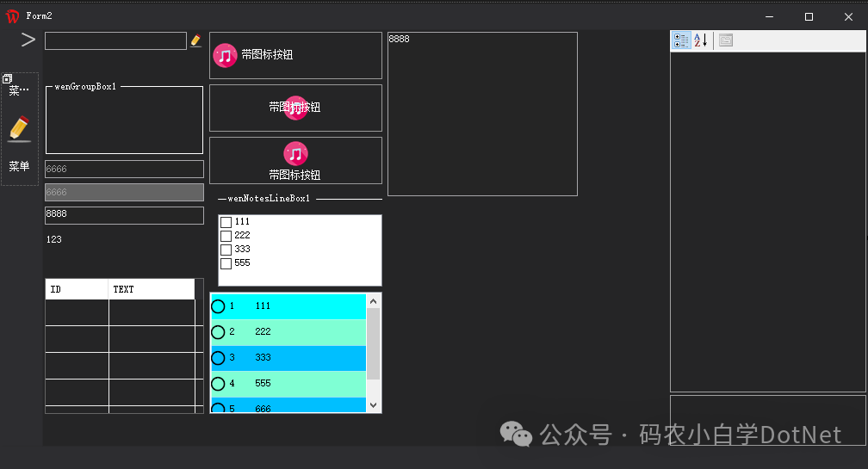The width and height of the screenshot is (868, 469).
Task: Expand the sidebar using the > arrow
Action: [x=28, y=40]
